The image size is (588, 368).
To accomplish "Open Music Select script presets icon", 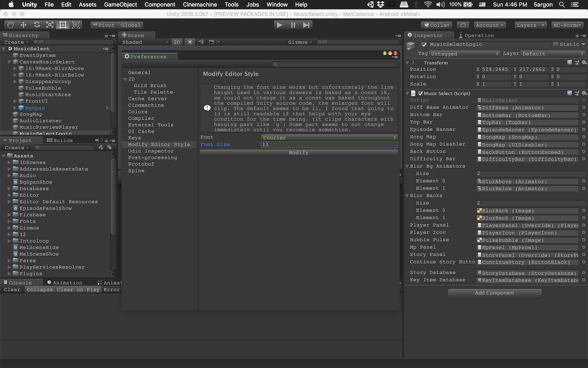I will click(x=577, y=93).
